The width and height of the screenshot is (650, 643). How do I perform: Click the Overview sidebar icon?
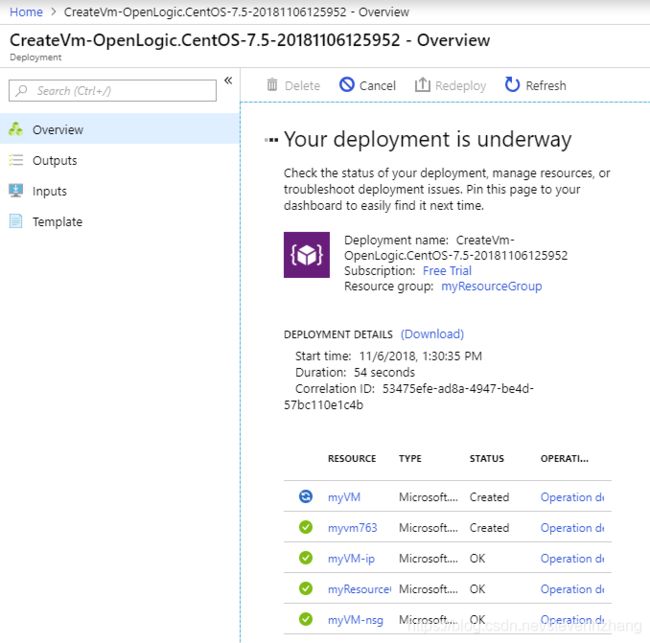coord(16,129)
